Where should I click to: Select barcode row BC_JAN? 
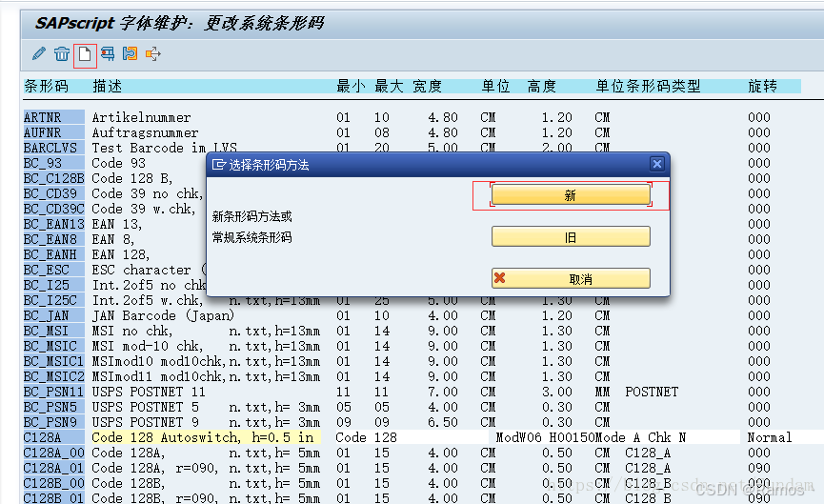coord(53,314)
